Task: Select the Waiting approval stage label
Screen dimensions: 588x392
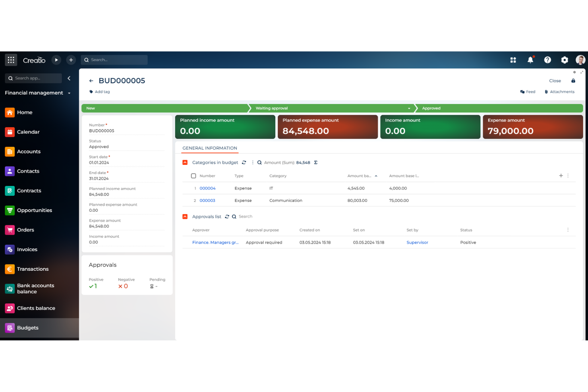Action: pyautogui.click(x=272, y=108)
